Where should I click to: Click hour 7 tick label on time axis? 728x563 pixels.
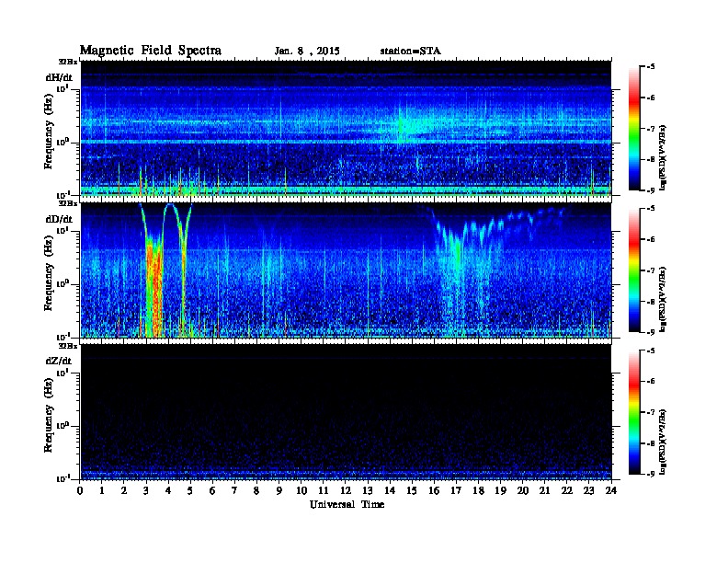coord(234,490)
